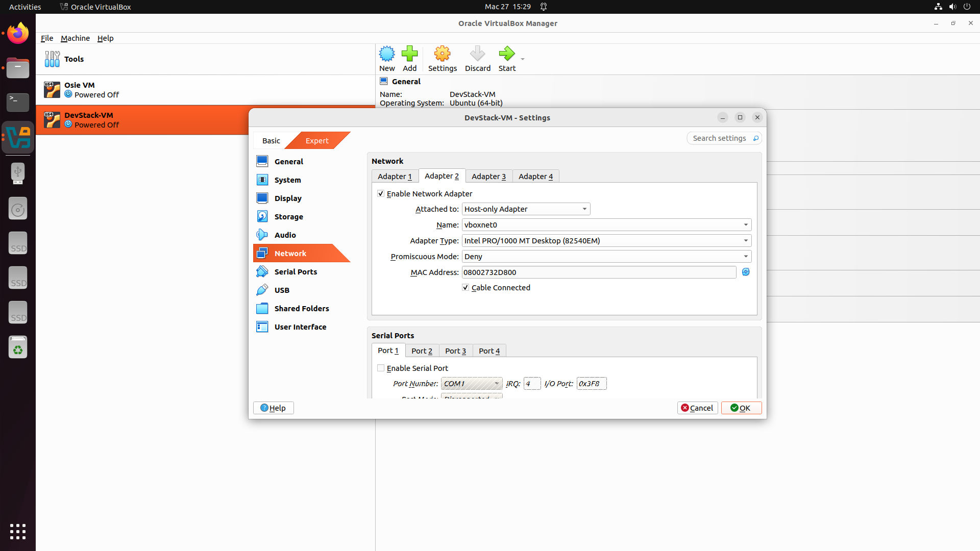The image size is (980, 551).
Task: Open the General settings category
Action: [x=302, y=161]
